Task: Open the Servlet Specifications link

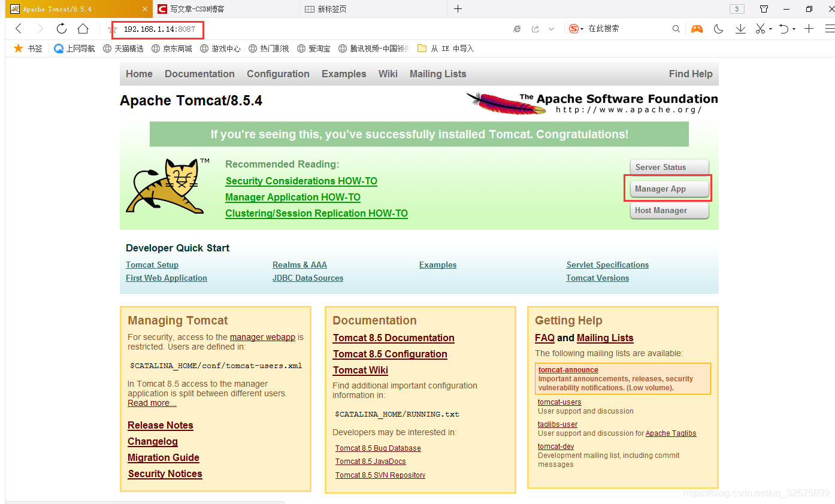Action: (x=607, y=265)
